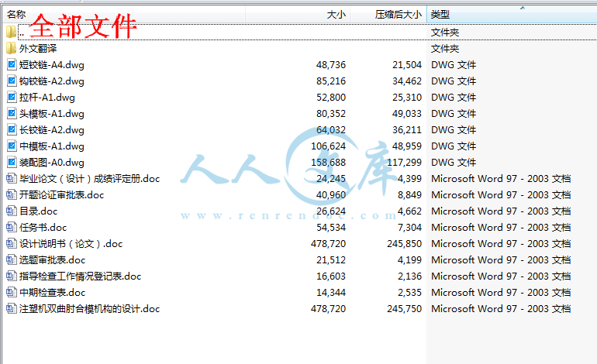Click size value 48,736
Viewport: 597px width, 364px height.
331,64
